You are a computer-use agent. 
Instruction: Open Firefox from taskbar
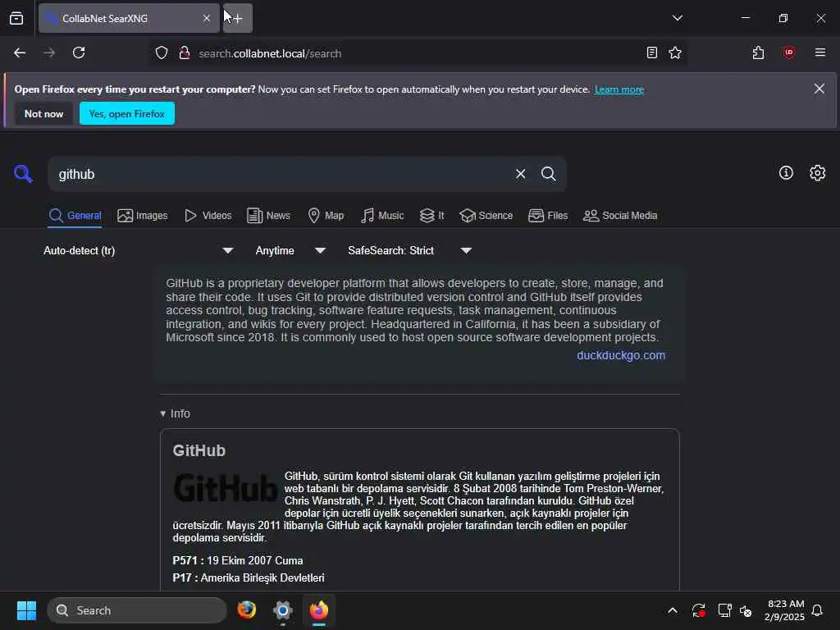pyautogui.click(x=246, y=610)
